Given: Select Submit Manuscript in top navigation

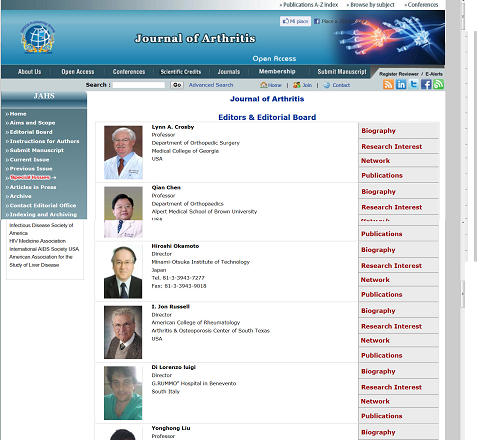Looking at the screenshot, I should click(x=342, y=72).
